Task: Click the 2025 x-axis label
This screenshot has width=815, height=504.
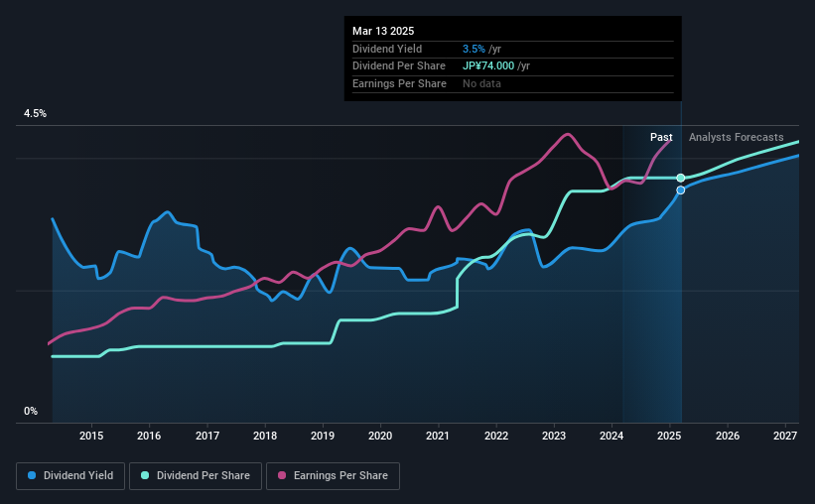Action: pos(669,436)
